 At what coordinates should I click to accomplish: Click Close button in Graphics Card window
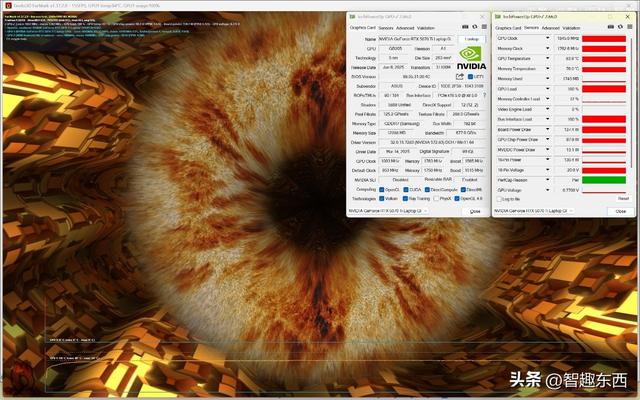click(x=475, y=211)
